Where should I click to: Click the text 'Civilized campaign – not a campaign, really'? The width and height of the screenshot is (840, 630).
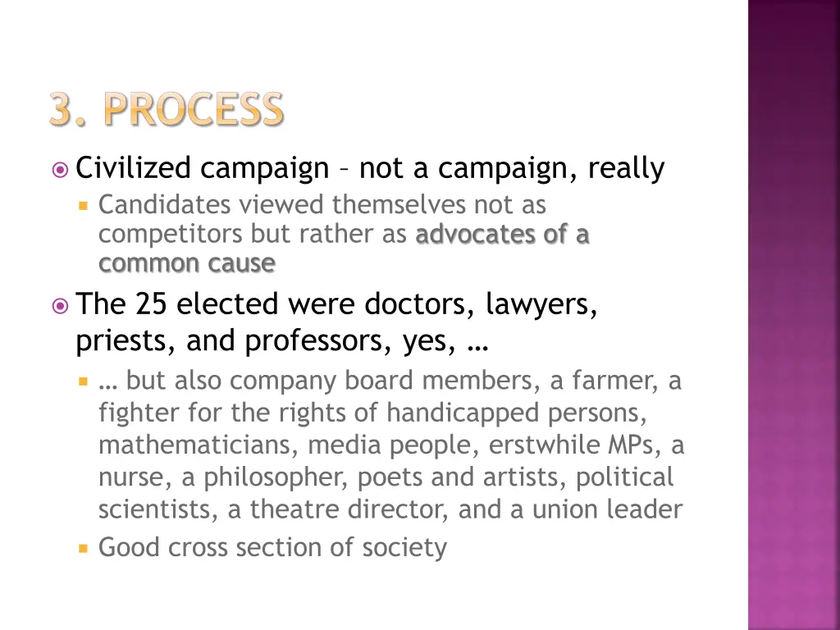[370, 168]
